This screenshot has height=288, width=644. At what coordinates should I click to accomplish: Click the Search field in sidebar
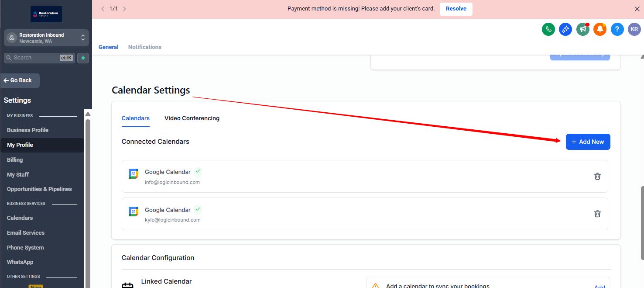click(39, 58)
